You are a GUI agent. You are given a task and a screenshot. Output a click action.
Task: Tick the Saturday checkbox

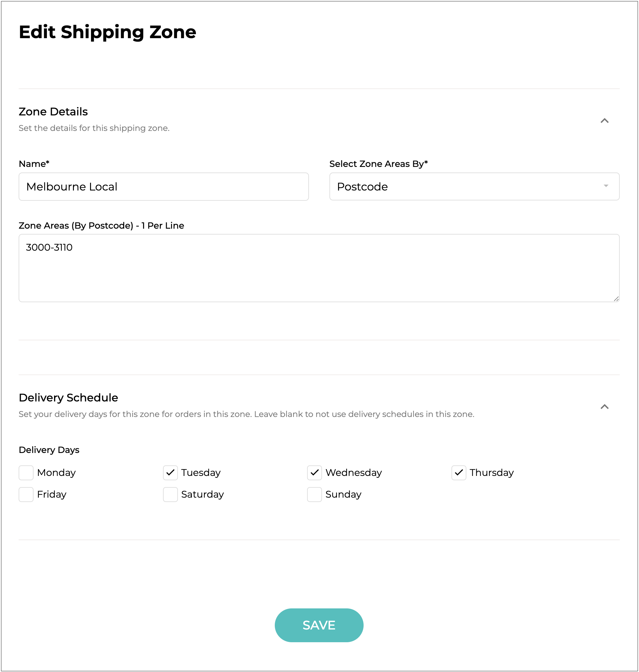(x=170, y=494)
